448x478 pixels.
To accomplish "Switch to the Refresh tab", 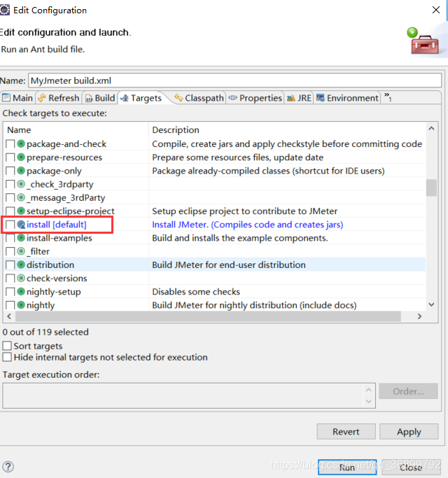I will click(59, 98).
